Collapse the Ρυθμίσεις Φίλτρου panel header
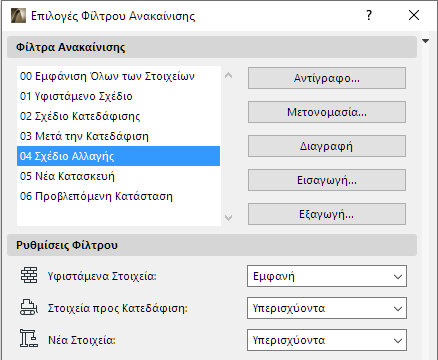438x360 pixels. 212,245
